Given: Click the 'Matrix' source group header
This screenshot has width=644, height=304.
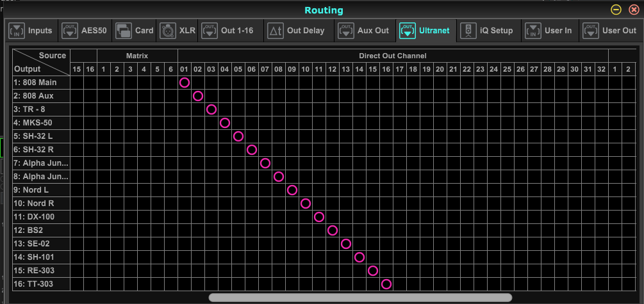Looking at the screenshot, I should click(x=137, y=56).
